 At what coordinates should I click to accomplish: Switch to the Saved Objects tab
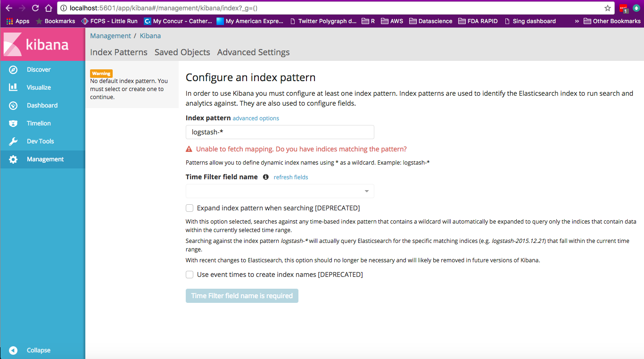(x=182, y=52)
